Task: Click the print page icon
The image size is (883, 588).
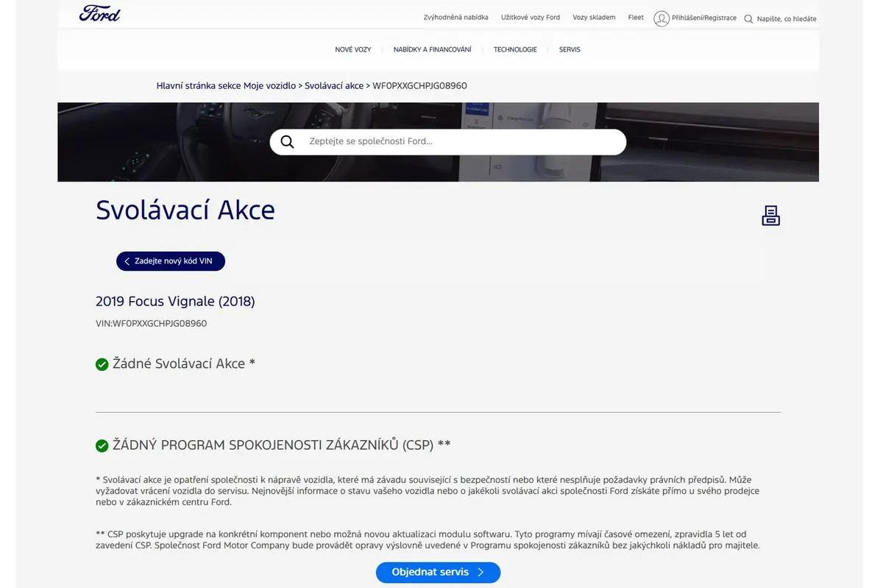Action: [770, 216]
